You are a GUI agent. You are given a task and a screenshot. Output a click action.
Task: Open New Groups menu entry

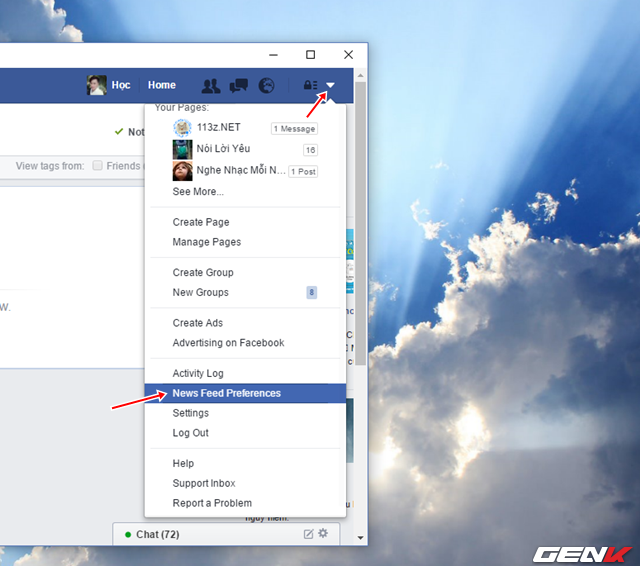coord(200,292)
